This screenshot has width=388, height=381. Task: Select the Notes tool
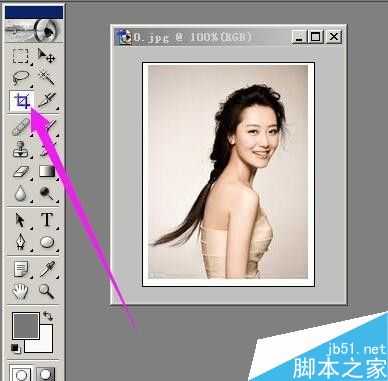(21, 269)
